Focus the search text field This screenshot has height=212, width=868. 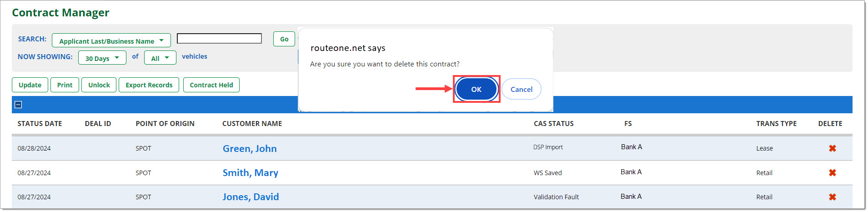[x=219, y=39]
